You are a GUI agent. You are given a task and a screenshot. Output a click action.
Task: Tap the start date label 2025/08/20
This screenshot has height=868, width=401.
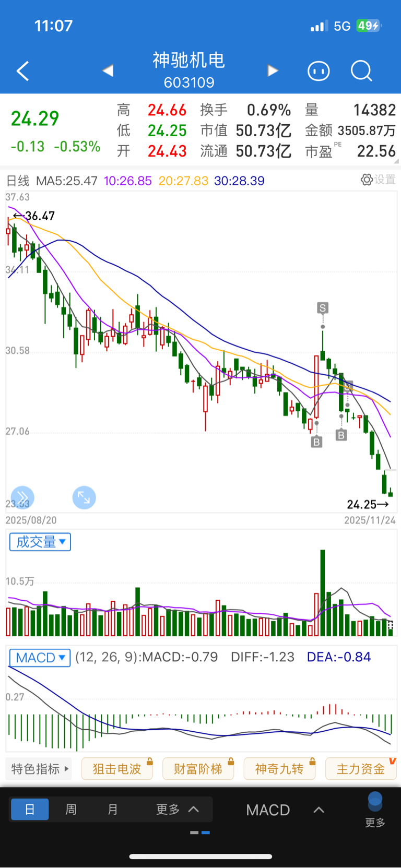[31, 520]
